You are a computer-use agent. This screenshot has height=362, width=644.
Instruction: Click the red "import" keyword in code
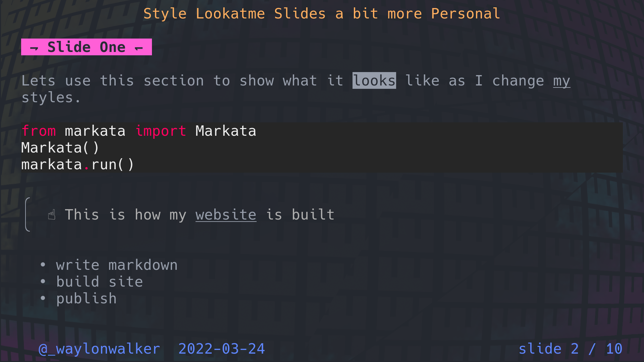click(161, 131)
